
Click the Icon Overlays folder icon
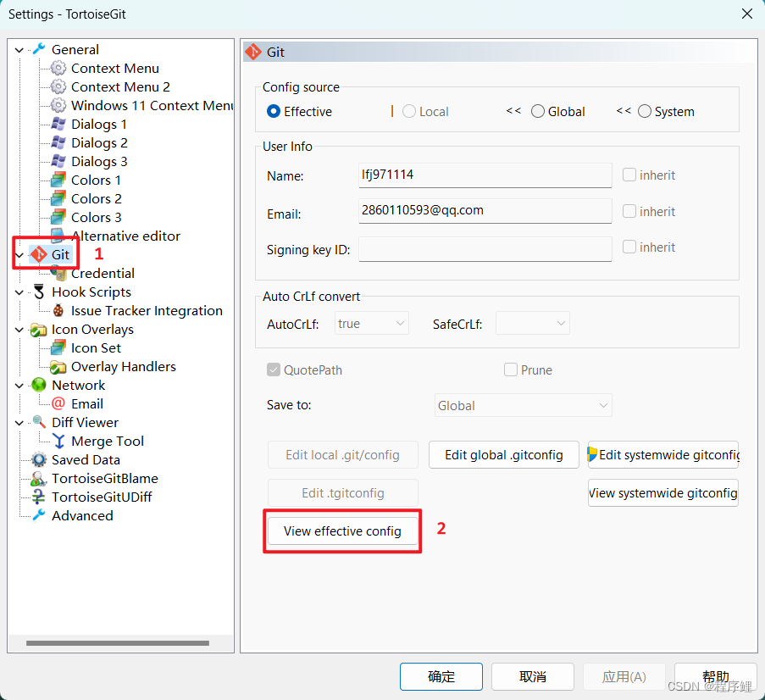click(38, 330)
